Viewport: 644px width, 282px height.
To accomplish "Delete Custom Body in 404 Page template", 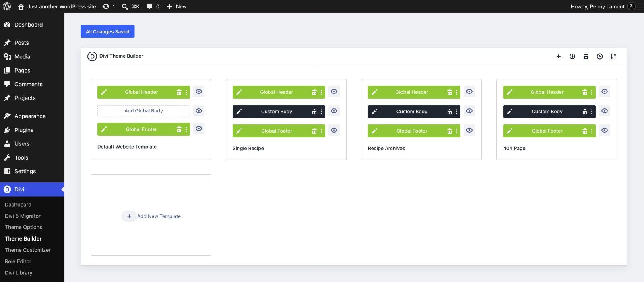I will point(585,112).
